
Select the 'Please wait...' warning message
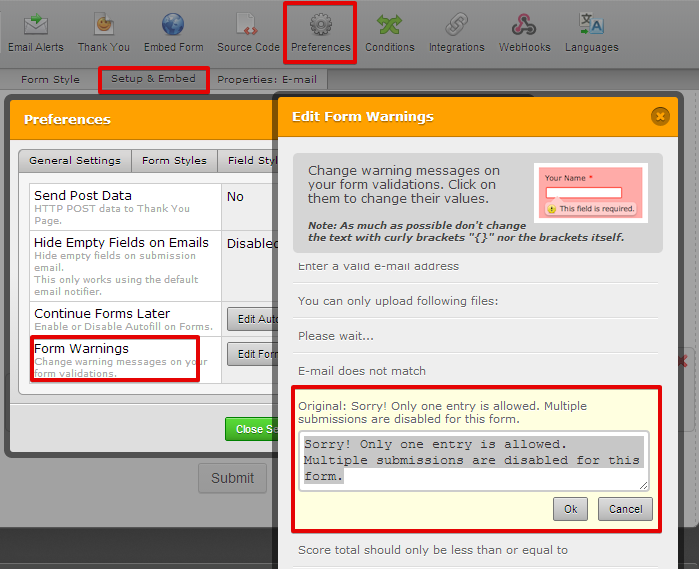pos(335,336)
